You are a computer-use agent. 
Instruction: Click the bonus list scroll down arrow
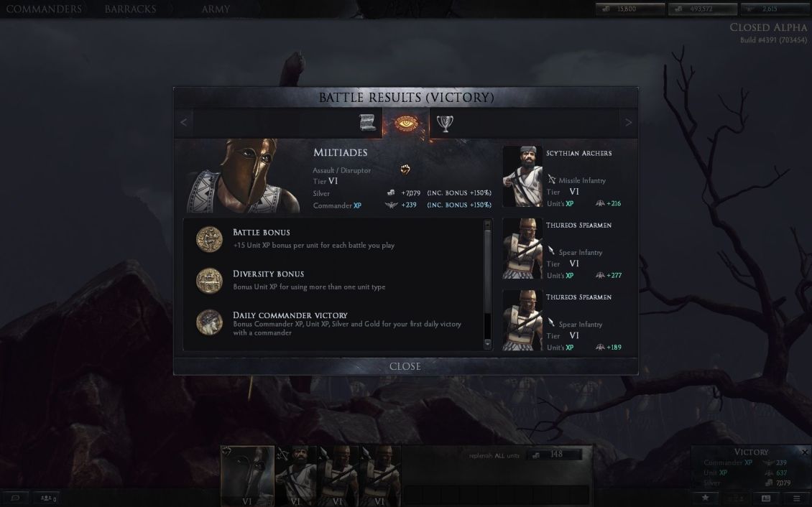(487, 343)
